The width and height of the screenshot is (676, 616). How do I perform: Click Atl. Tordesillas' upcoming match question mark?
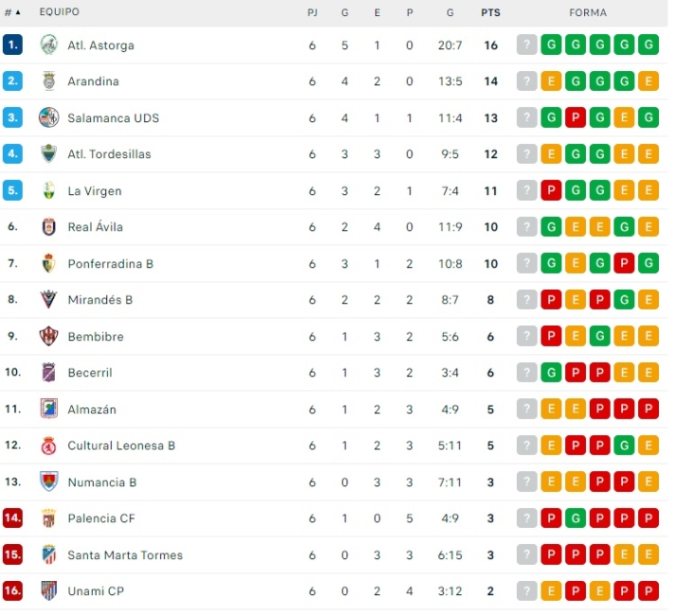point(526,154)
